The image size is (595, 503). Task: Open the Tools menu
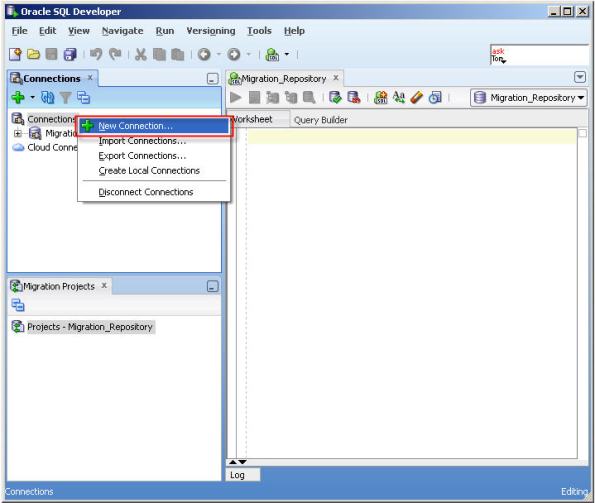[x=259, y=31]
